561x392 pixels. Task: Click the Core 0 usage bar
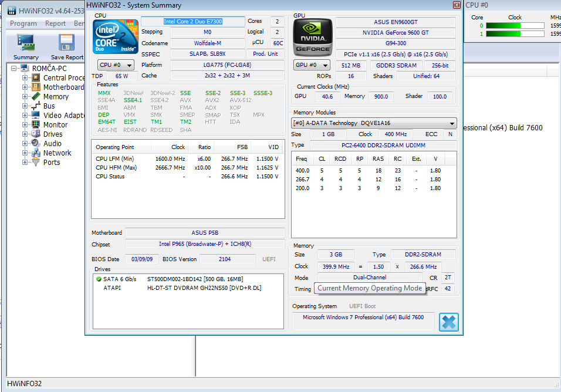point(515,25)
